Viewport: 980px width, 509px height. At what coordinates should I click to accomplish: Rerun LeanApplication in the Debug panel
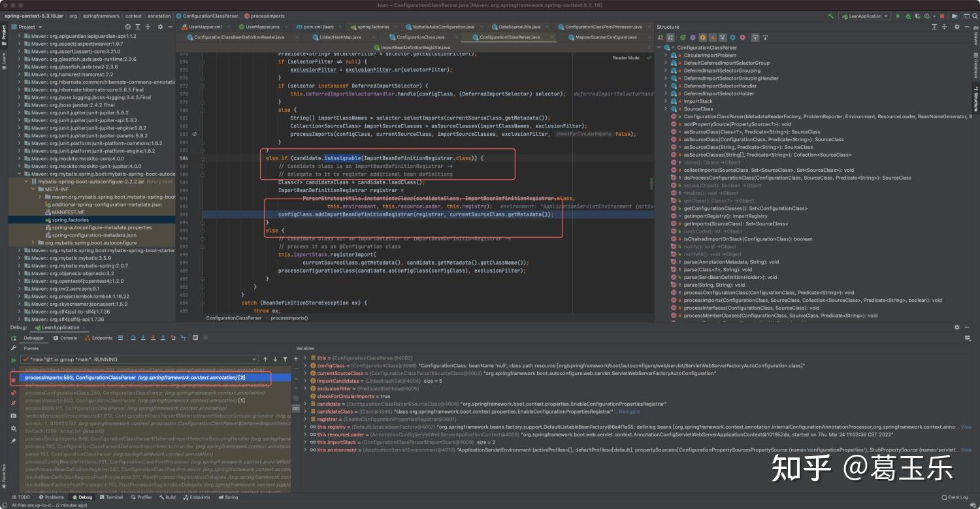13,338
